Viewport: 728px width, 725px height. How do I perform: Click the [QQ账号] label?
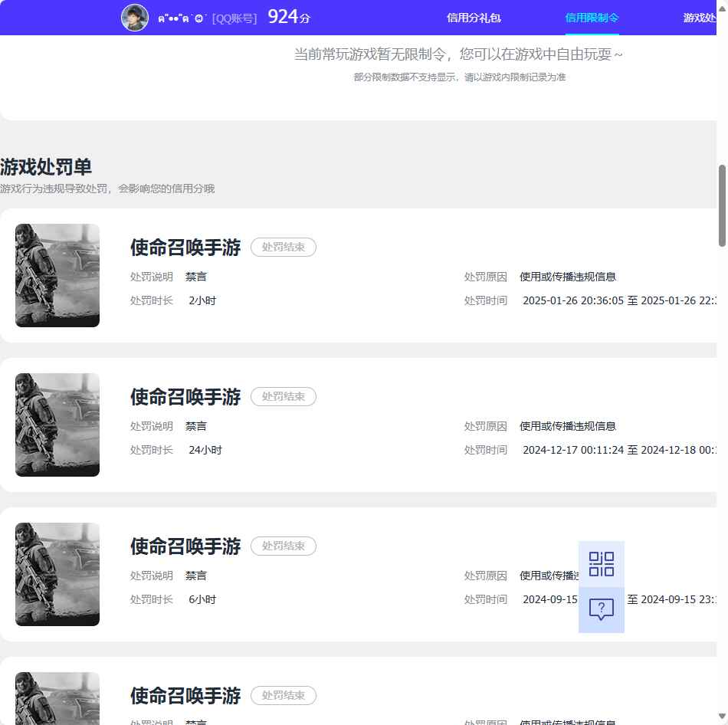coord(234,18)
